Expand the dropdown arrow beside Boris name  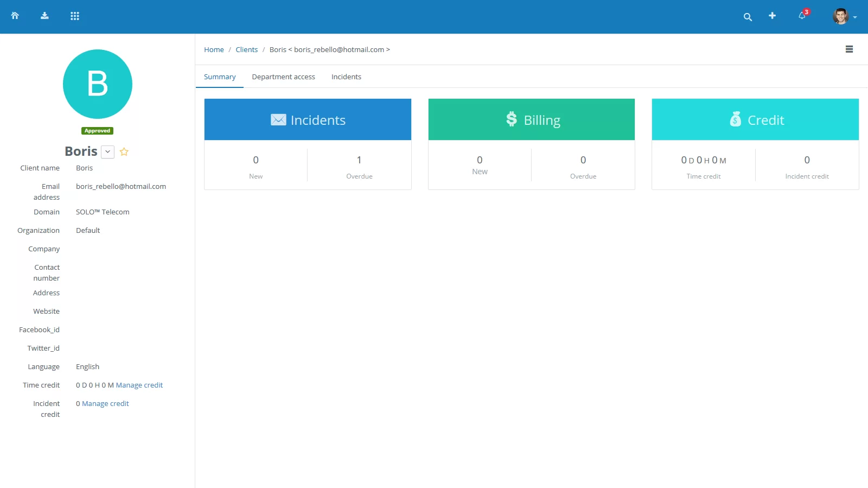[108, 152]
